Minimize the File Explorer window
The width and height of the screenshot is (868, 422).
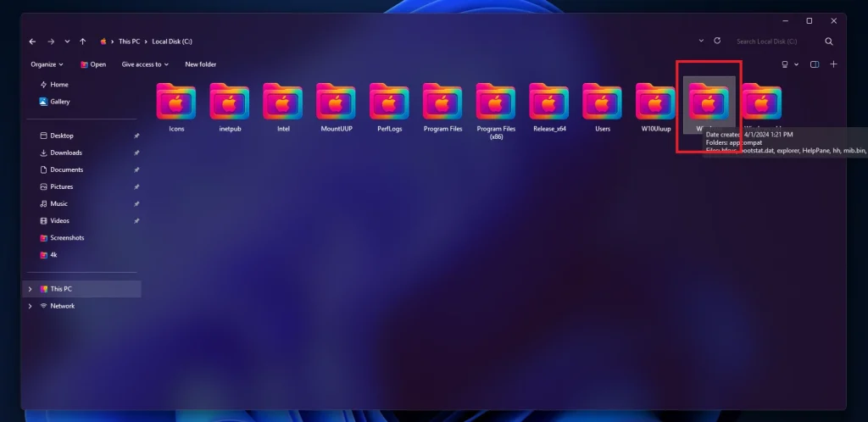point(786,21)
